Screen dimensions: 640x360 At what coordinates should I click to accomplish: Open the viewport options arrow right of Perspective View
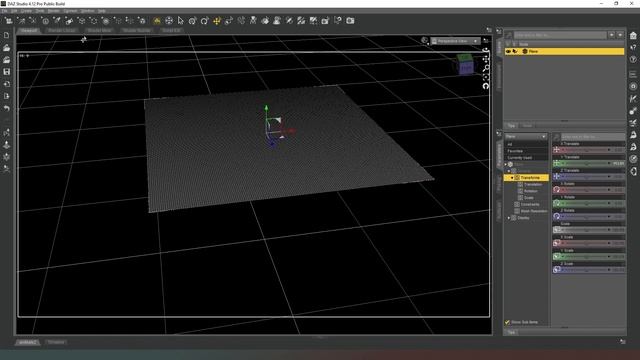point(486,40)
